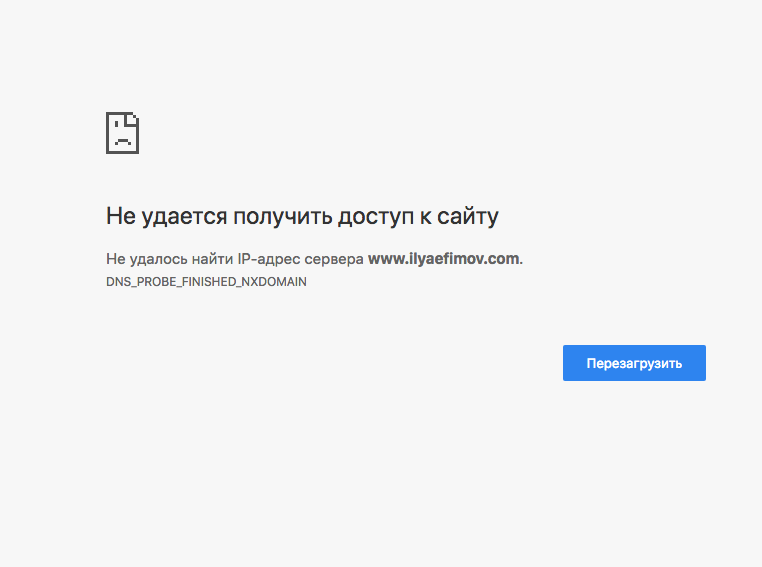Click the bold www.ilyaefimov.com domain text
The width and height of the screenshot is (762, 567).
click(x=444, y=258)
